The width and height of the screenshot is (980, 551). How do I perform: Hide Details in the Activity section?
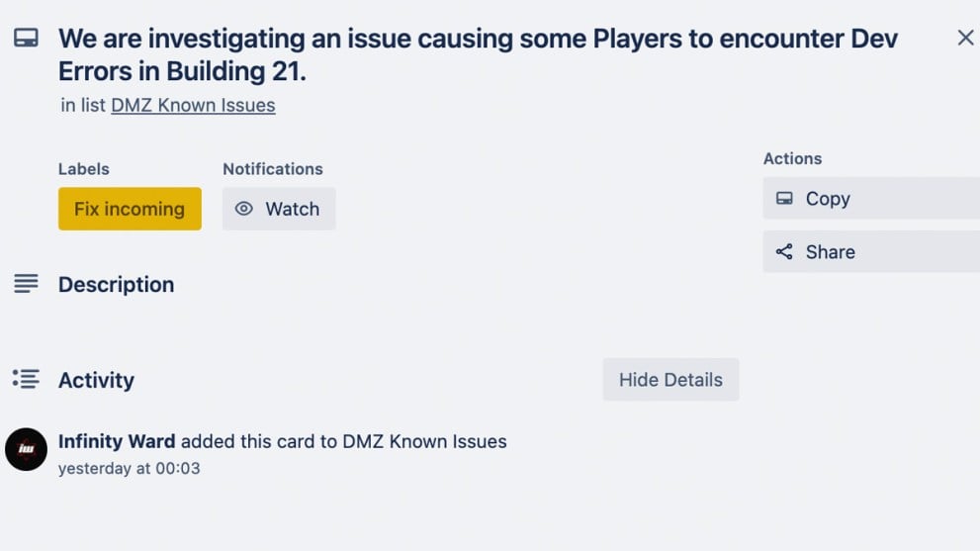670,380
